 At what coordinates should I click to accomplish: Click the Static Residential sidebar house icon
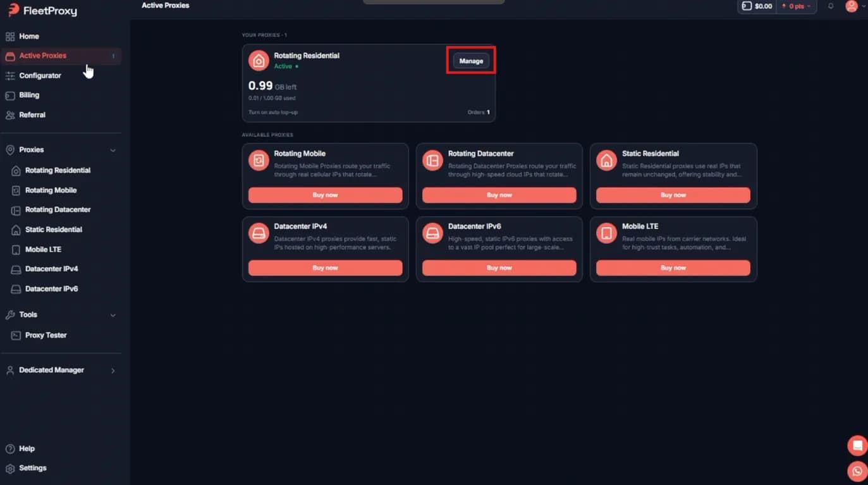click(16, 230)
